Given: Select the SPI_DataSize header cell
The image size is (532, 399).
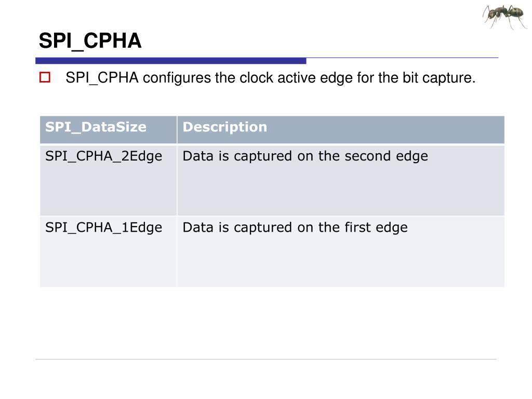Looking at the screenshot, I should (x=108, y=129).
